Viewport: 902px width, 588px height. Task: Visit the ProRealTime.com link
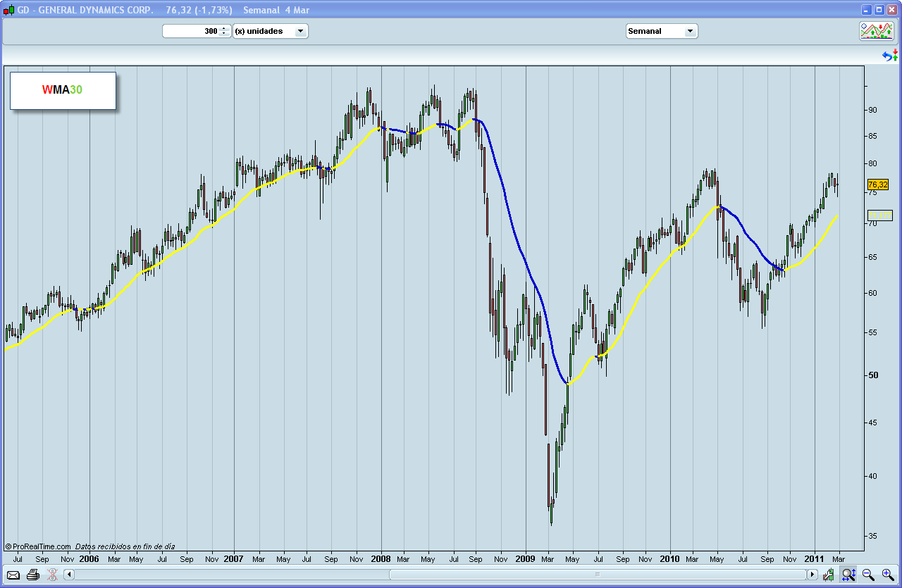pos(37,545)
